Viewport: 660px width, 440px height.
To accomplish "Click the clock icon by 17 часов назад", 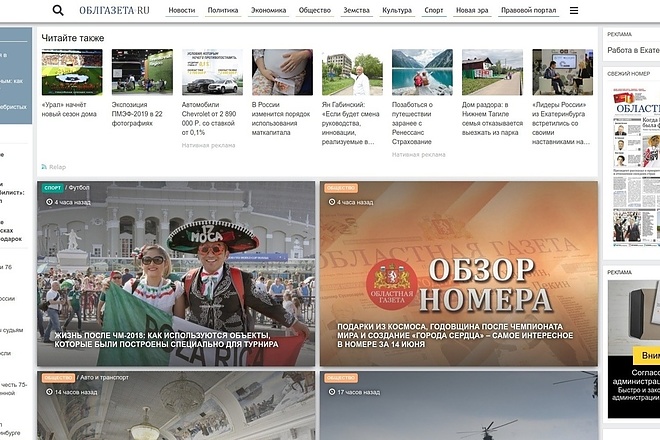I will coord(332,392).
